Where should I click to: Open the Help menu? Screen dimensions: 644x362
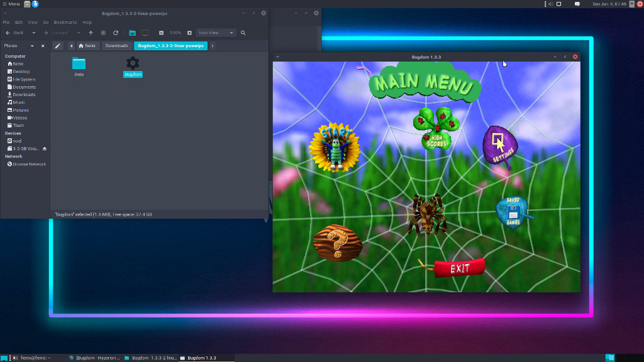point(87,23)
